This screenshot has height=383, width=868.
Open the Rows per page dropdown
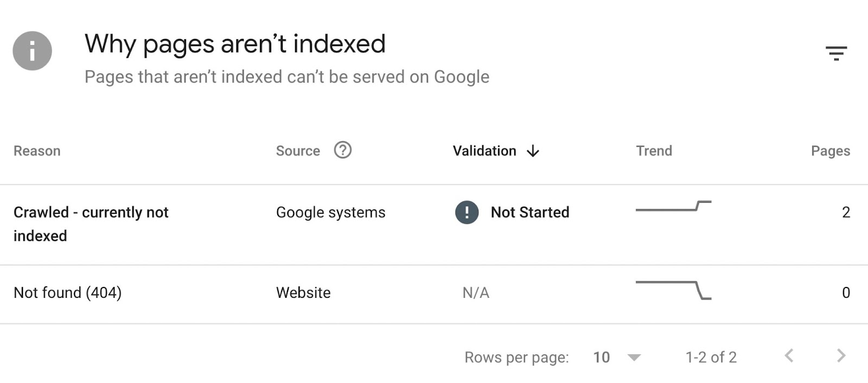(601, 358)
